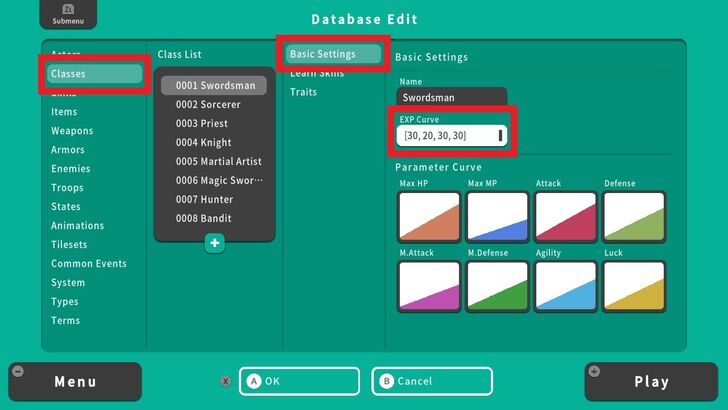Open the Agility parameter curve graph

[566, 285]
